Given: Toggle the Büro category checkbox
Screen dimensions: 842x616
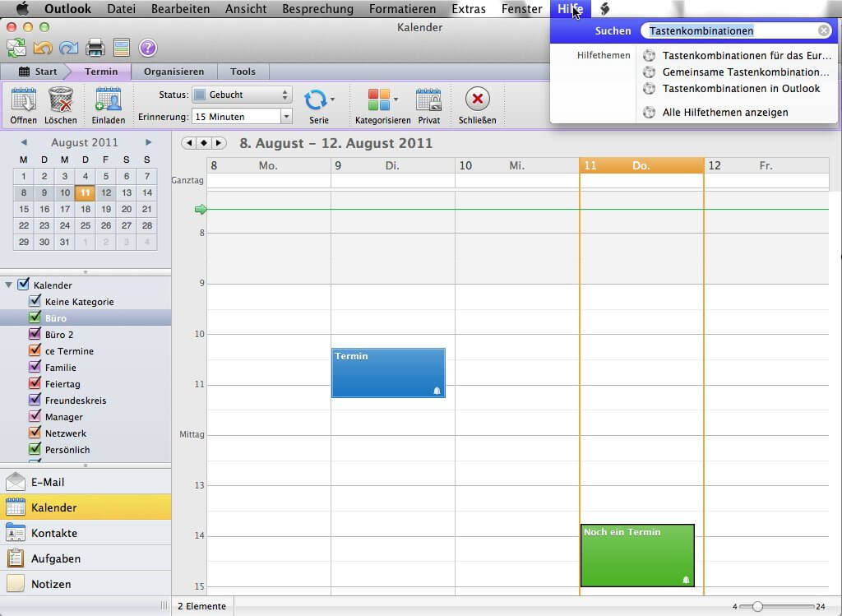Looking at the screenshot, I should 35,317.
